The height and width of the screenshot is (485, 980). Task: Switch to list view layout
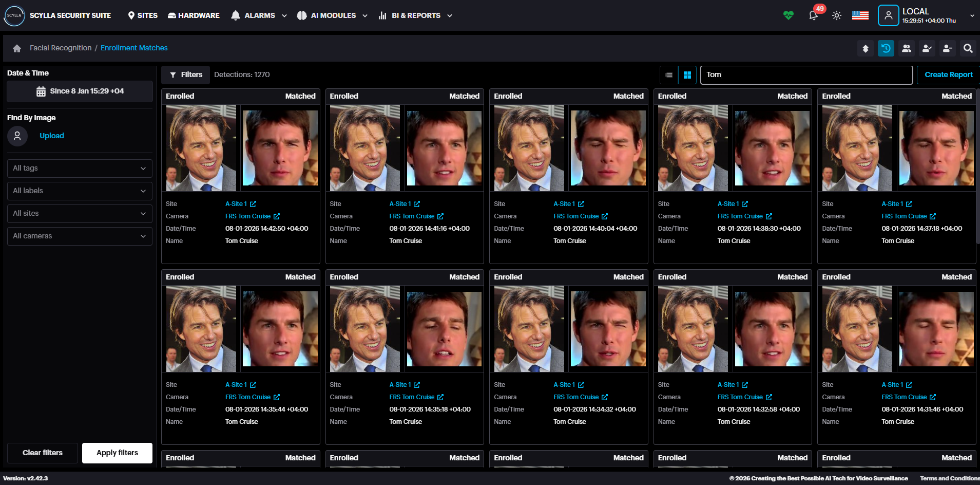668,75
